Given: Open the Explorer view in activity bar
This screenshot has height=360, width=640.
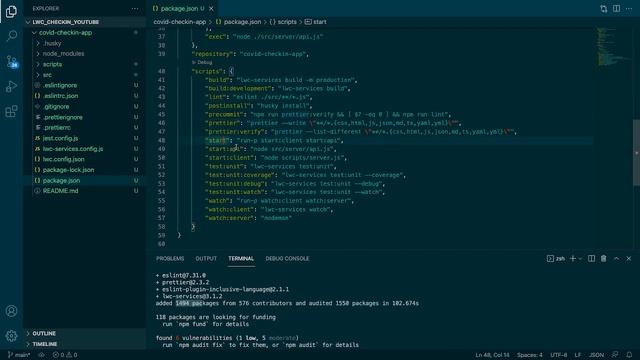Looking at the screenshot, I should [11, 11].
